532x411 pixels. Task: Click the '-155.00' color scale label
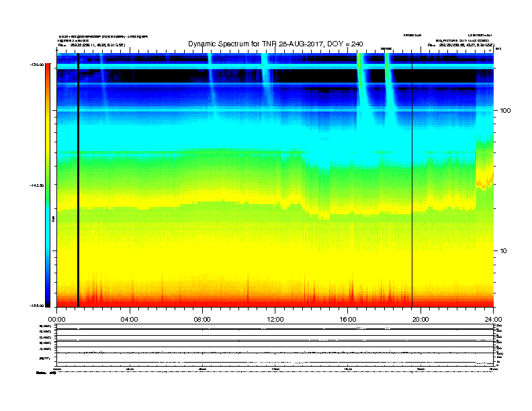tap(37, 306)
